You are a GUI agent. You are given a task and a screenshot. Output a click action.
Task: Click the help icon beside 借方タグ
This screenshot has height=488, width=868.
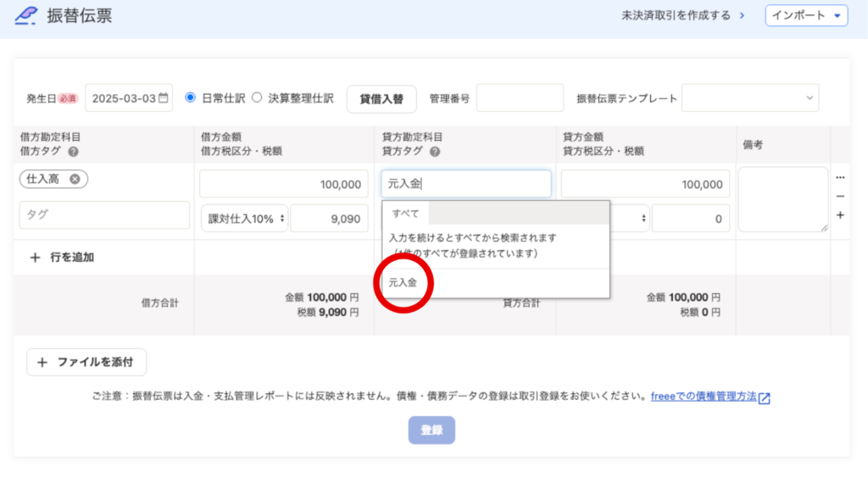coord(73,152)
